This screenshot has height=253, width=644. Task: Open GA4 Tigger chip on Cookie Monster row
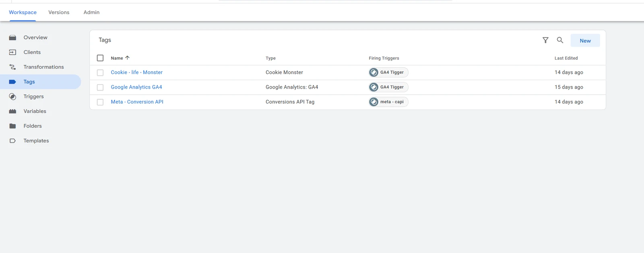388,73
